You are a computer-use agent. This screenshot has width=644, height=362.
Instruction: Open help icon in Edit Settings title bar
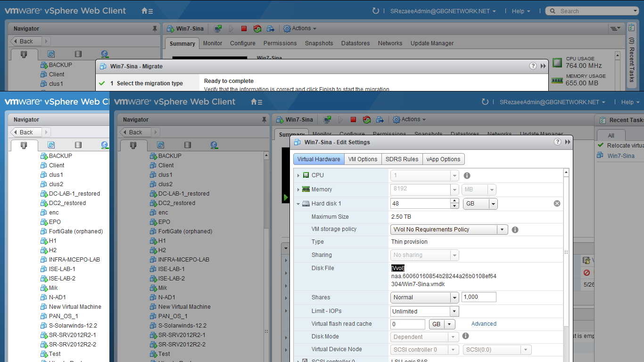point(557,142)
